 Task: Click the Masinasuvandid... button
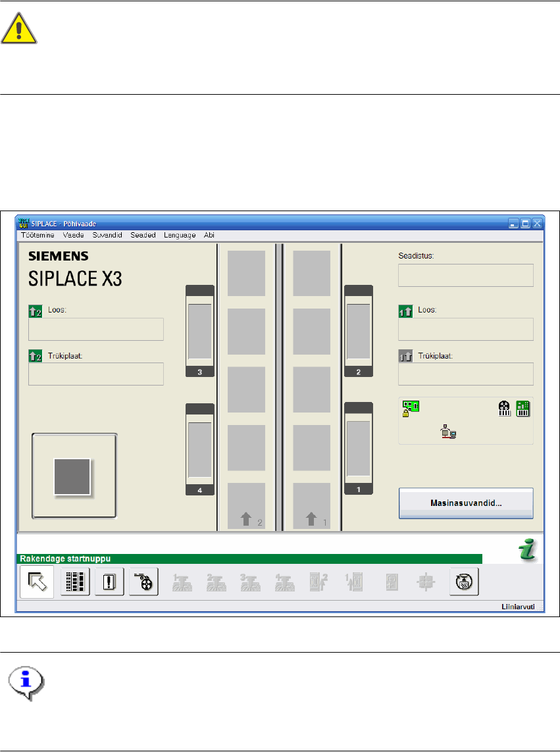[x=466, y=503]
